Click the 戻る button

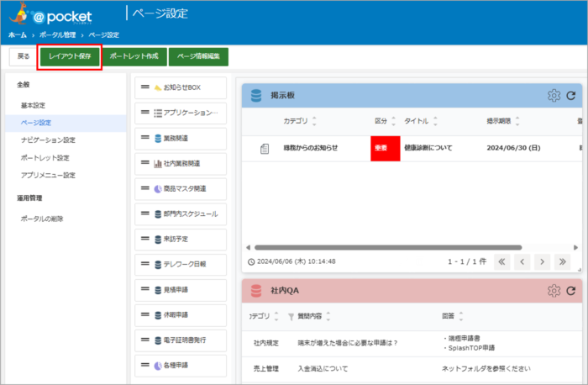pyautogui.click(x=24, y=56)
